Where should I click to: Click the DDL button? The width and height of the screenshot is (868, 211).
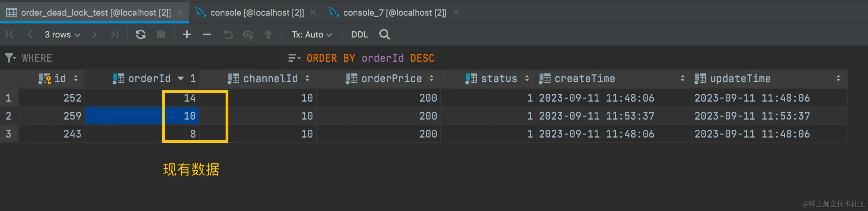[359, 34]
